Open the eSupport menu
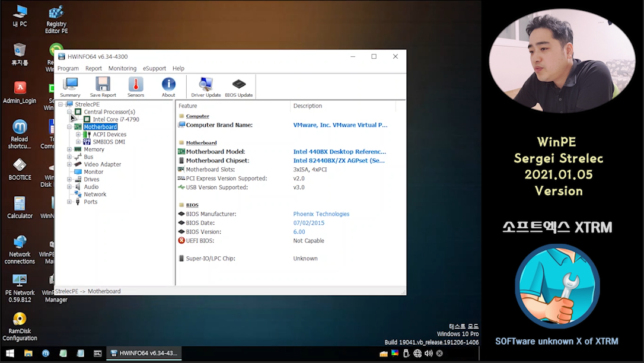Viewport: 644px width, 363px height. pyautogui.click(x=154, y=69)
